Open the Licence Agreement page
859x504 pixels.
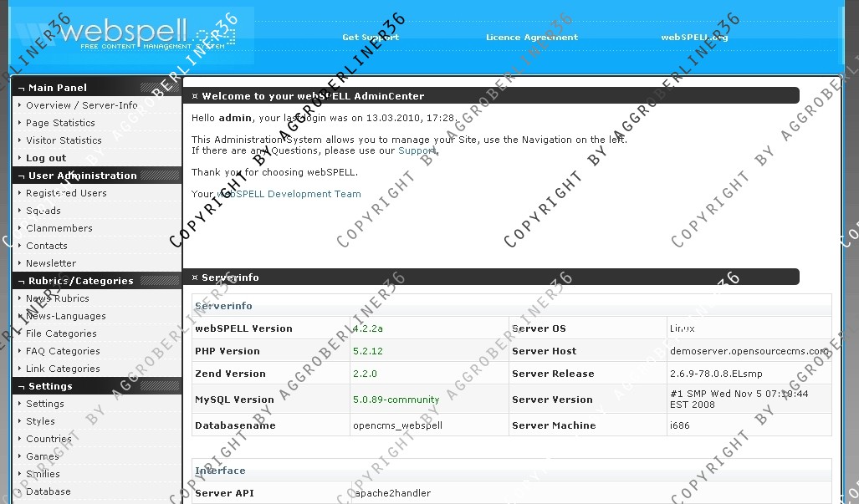coord(531,38)
